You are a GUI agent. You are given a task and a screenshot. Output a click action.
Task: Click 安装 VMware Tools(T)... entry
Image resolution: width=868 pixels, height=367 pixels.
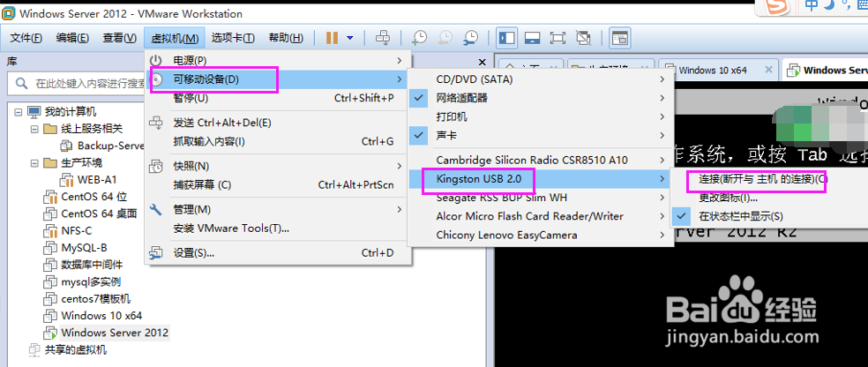278,228
